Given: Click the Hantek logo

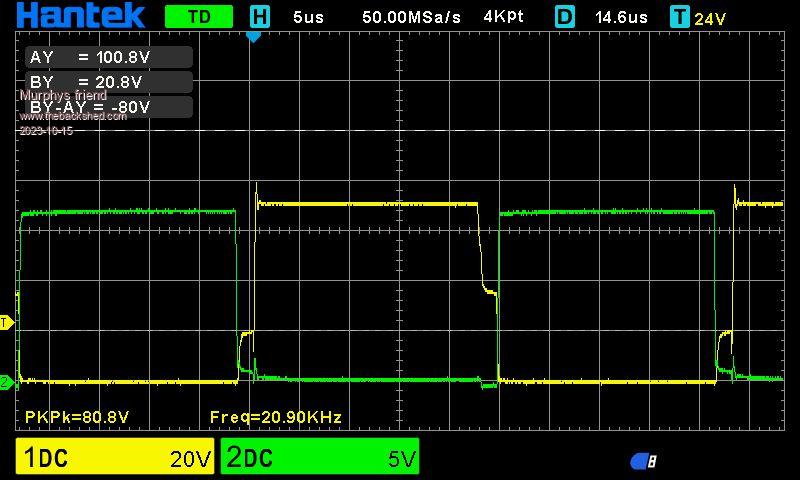Looking at the screenshot, I should click(x=80, y=16).
